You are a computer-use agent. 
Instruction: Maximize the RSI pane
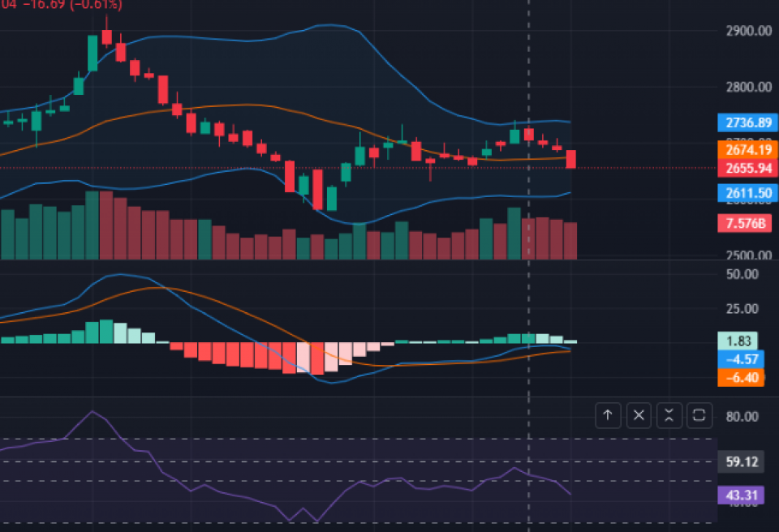(x=699, y=416)
